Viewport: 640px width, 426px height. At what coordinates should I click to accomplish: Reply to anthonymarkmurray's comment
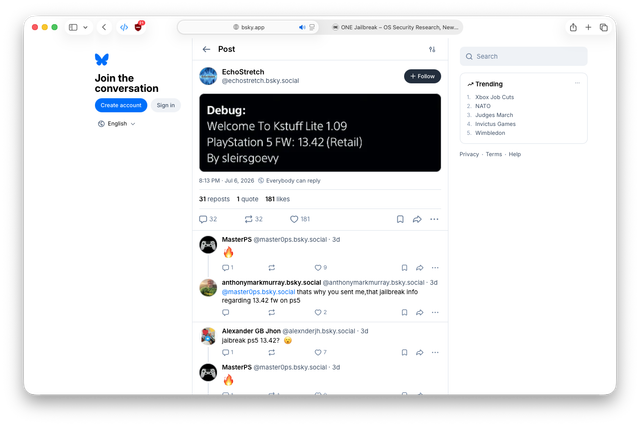(225, 312)
